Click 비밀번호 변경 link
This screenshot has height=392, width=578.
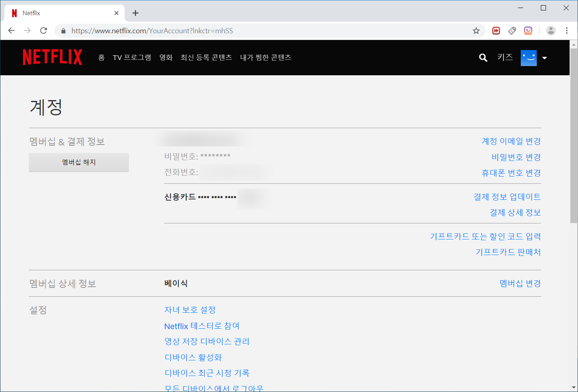(516, 157)
